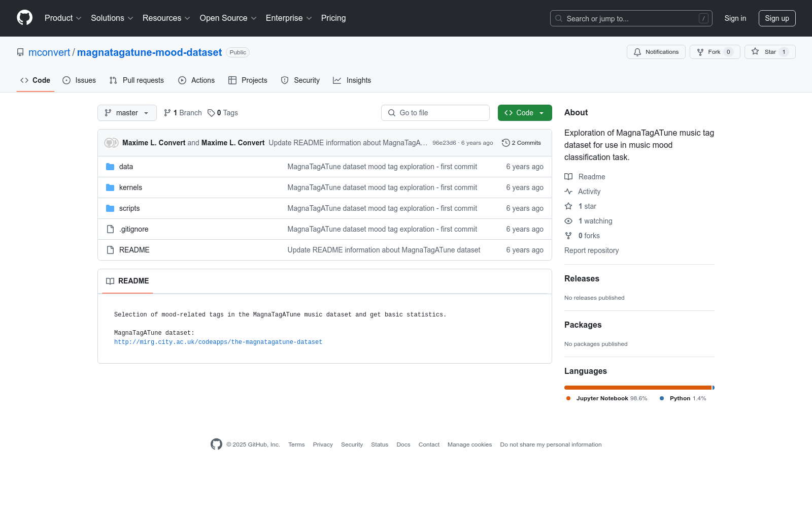This screenshot has width=812, height=508.
Task: Click the fork icon in Fork button
Action: point(700,52)
